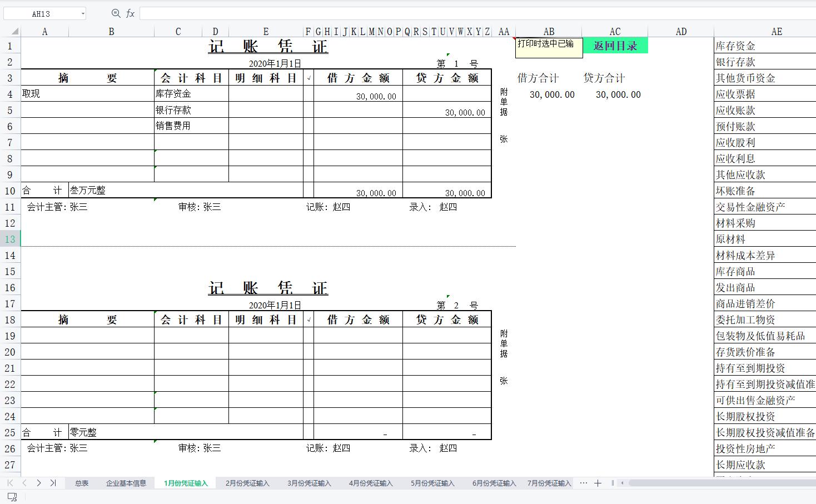816x504 pixels.
Task: Select 原材料 in the account list
Action: [765, 239]
